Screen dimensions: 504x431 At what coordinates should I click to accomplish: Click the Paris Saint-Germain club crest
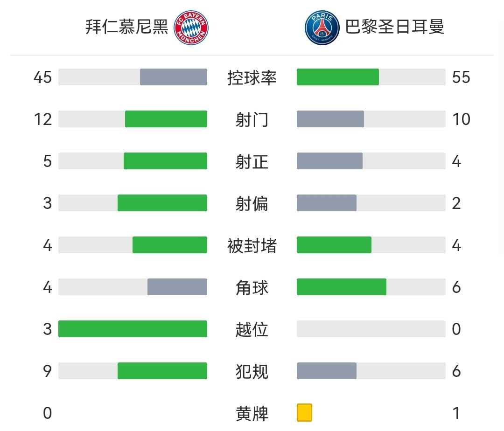[x=322, y=28]
